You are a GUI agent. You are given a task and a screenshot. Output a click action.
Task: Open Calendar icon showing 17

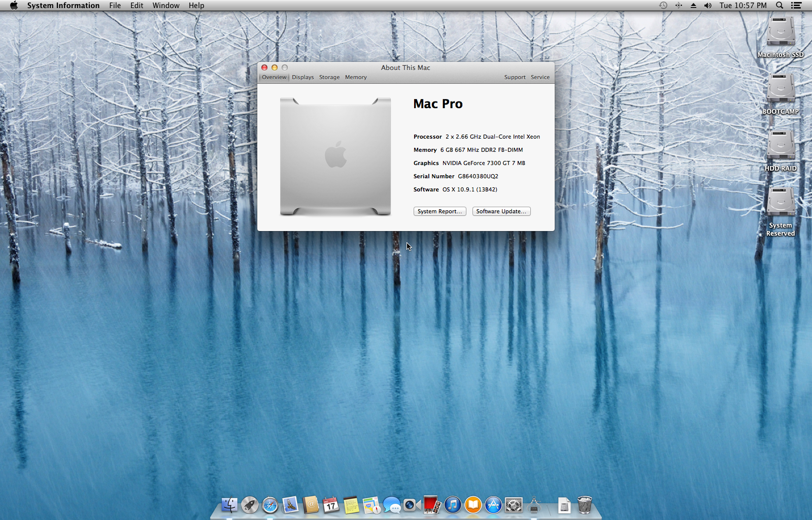coord(331,505)
